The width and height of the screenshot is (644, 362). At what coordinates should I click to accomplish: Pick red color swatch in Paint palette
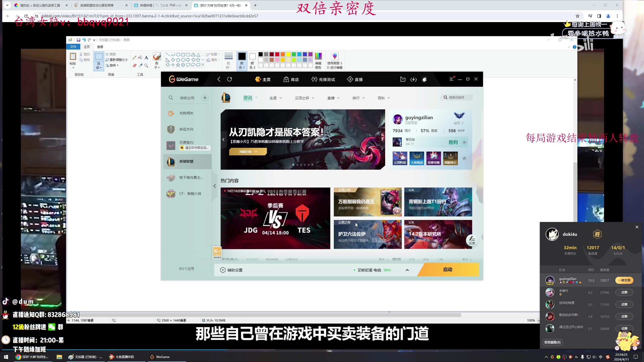point(277,54)
